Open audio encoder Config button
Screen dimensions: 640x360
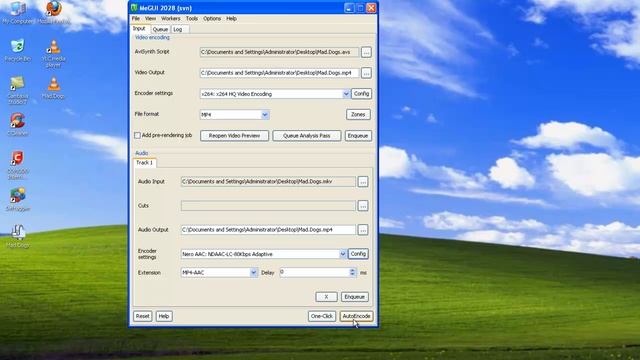(x=358, y=254)
